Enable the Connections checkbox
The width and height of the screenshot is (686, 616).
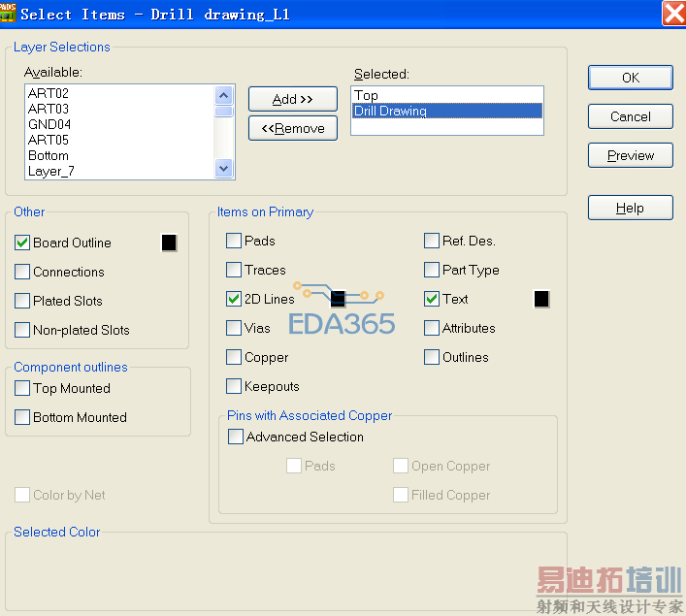22,272
